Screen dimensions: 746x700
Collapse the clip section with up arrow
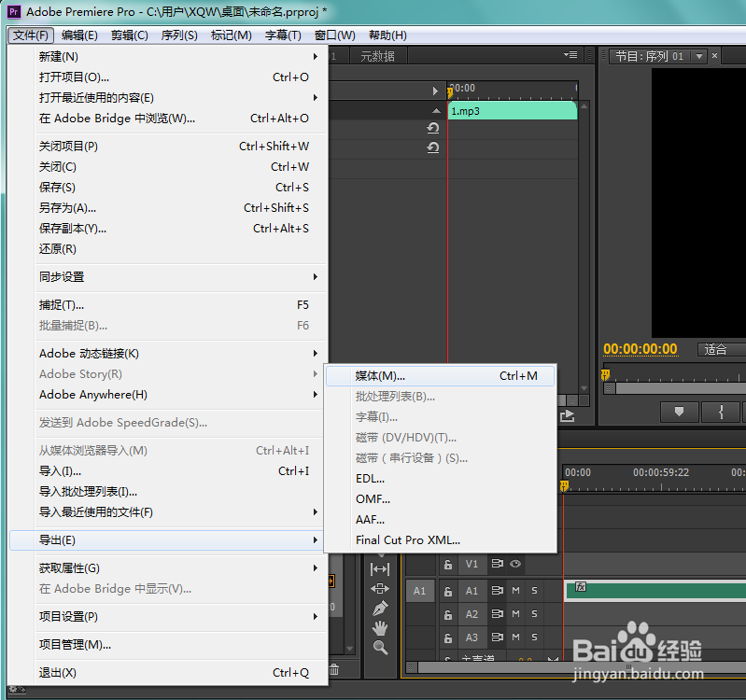(x=436, y=111)
